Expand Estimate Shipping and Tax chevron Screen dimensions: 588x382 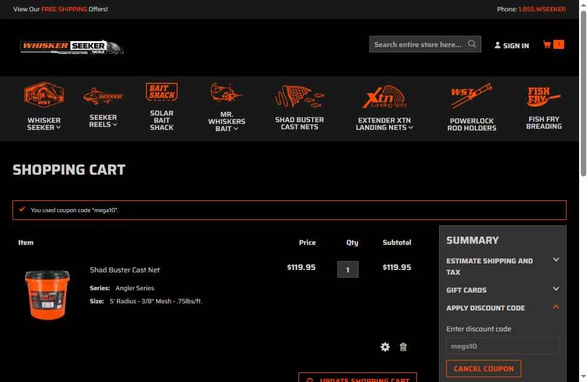[x=556, y=260]
